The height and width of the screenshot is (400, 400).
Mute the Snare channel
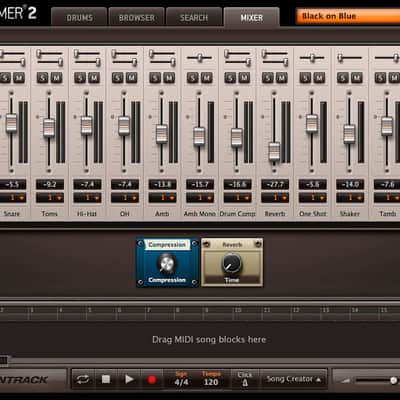click(x=19, y=78)
